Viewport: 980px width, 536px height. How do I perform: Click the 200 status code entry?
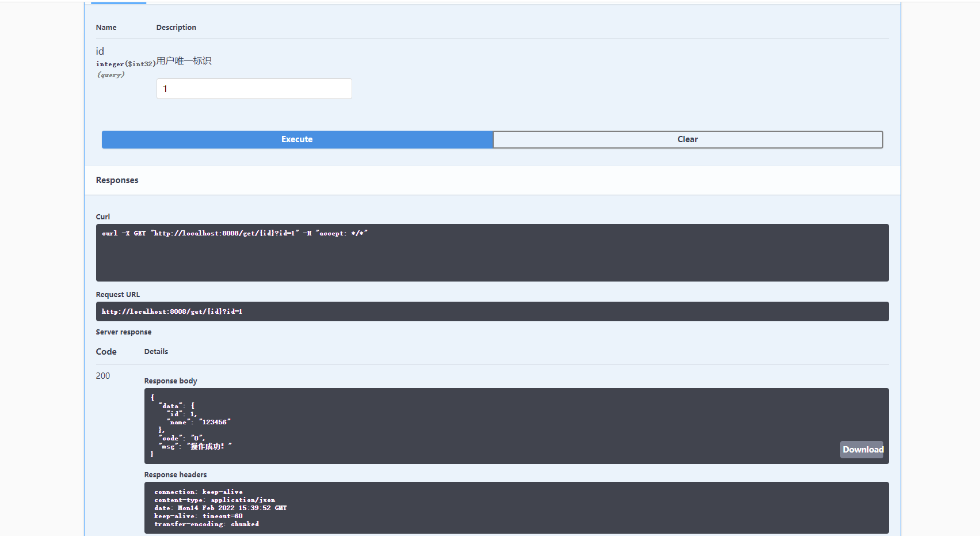103,375
